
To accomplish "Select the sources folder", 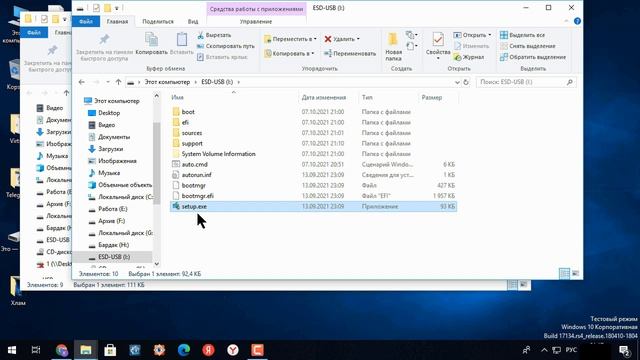I will pos(192,133).
